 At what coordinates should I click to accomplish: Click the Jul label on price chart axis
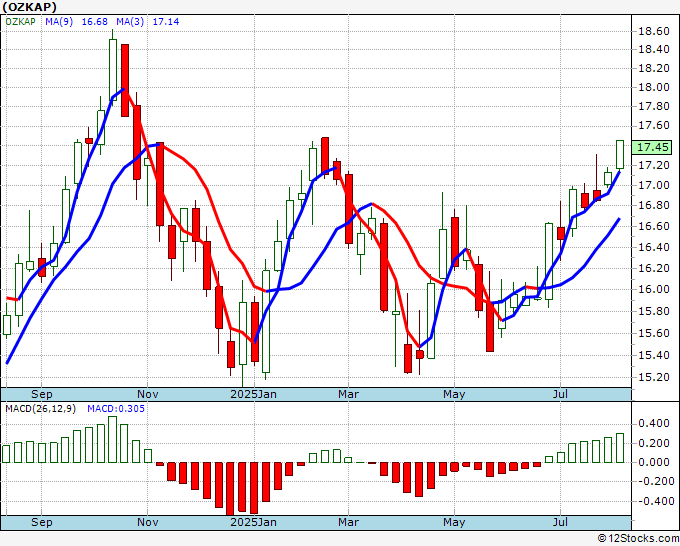[560, 394]
